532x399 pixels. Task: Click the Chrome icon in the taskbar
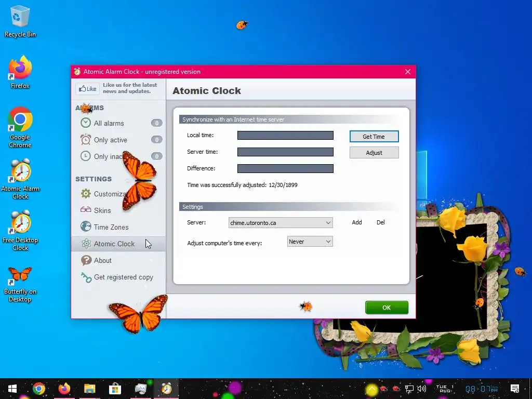coord(39,389)
